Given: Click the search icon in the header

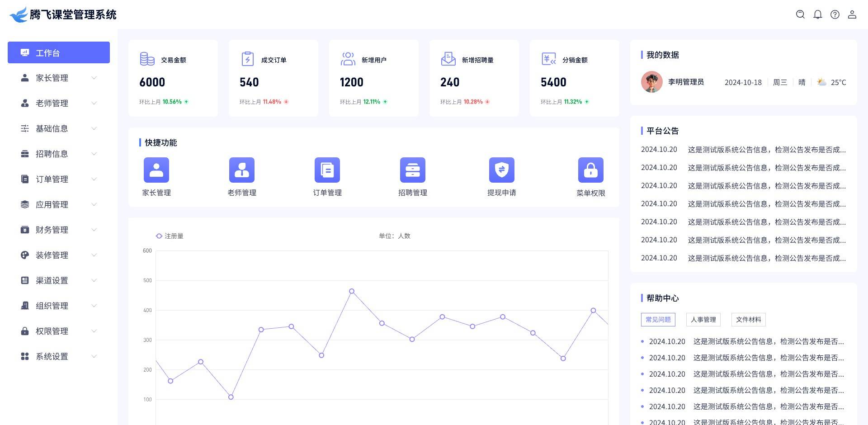Looking at the screenshot, I should [x=800, y=14].
